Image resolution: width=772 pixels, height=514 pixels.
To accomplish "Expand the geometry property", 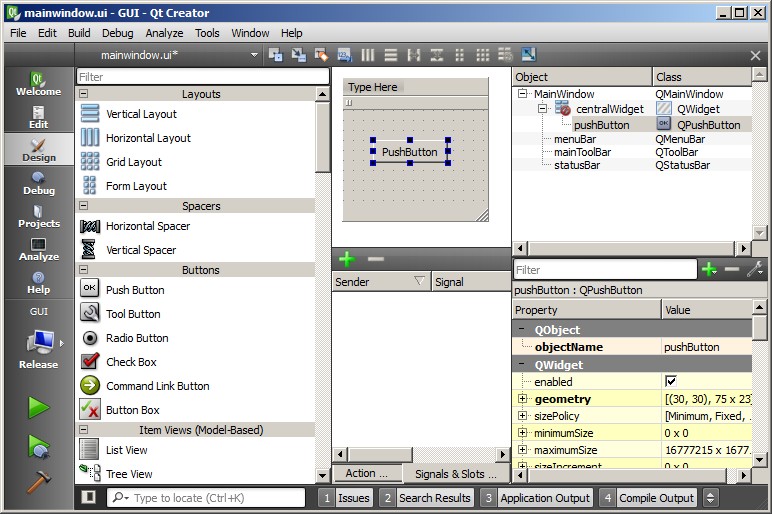I will point(522,398).
